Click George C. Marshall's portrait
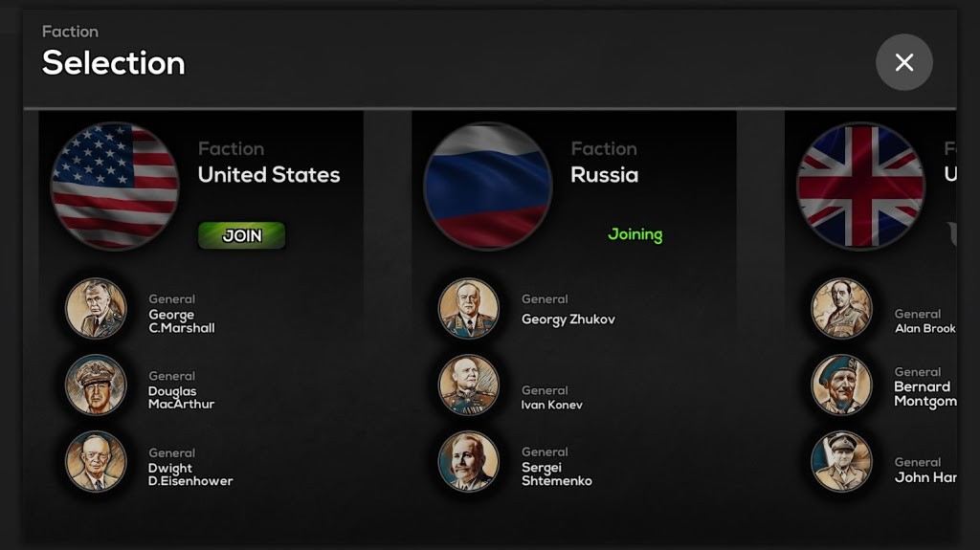The image size is (980, 550). click(96, 308)
